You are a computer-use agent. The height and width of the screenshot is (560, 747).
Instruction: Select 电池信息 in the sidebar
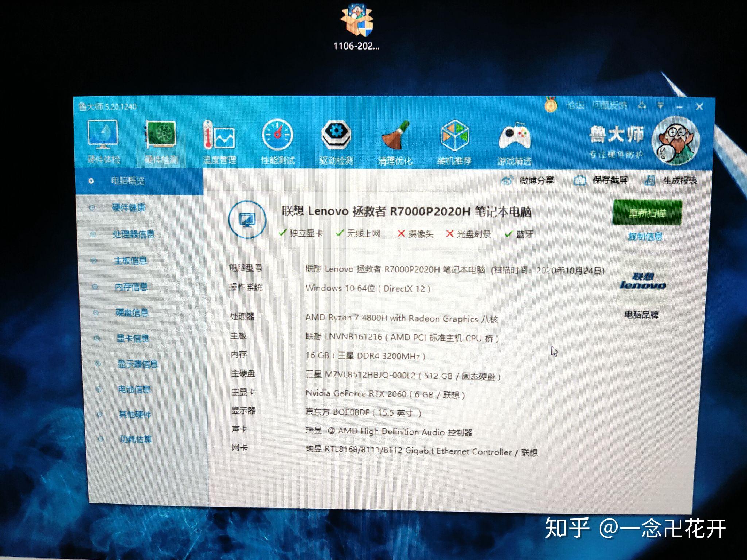[x=134, y=389]
